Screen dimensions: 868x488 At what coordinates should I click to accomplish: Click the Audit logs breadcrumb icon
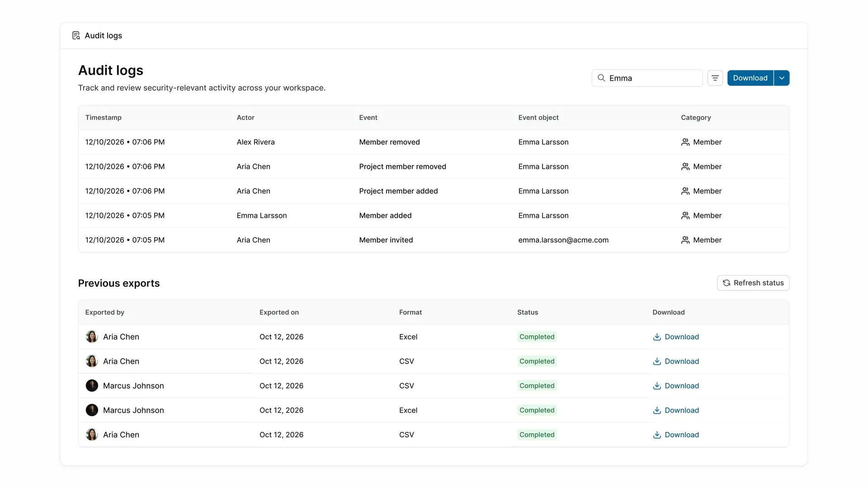(76, 35)
